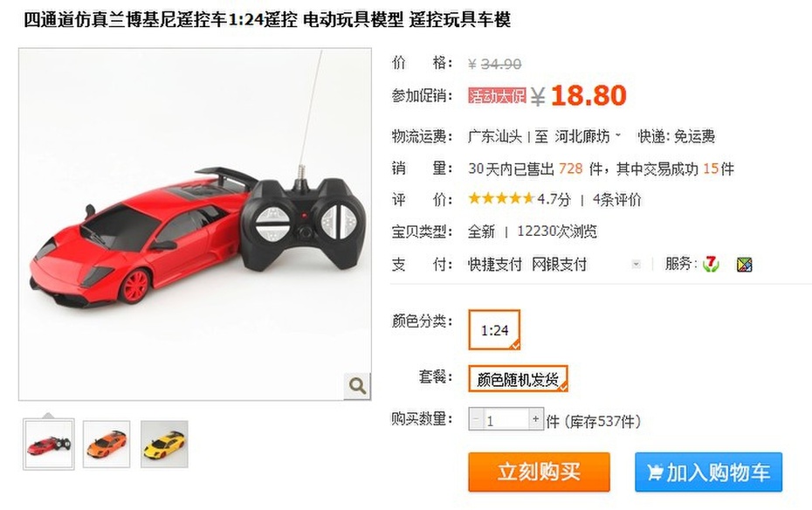
Task: Click the colorful service badge icon
Action: click(x=744, y=265)
